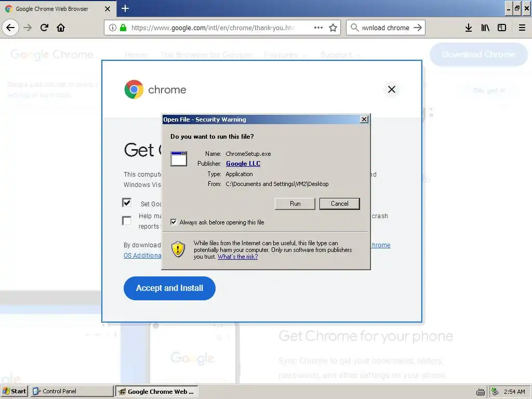Viewport: 532px width, 399px height.
Task: Check the Help make crash reports checkbox
Action: tap(127, 220)
